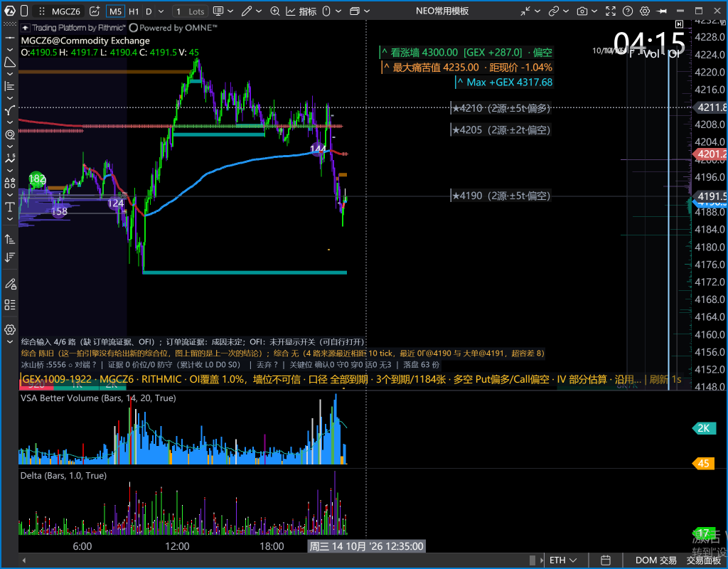Toggle the lock drawings pencil icon
The image size is (728, 569).
(x=10, y=284)
